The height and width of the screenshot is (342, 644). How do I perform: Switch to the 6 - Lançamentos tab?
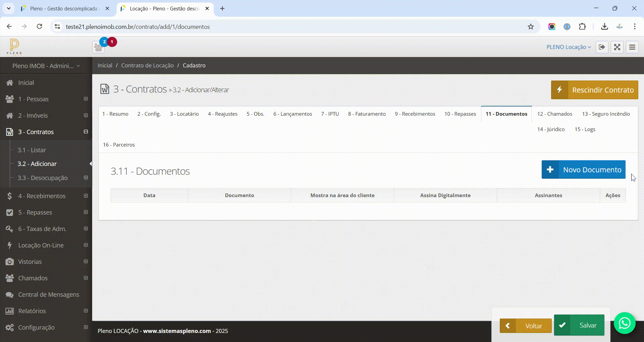click(x=292, y=114)
